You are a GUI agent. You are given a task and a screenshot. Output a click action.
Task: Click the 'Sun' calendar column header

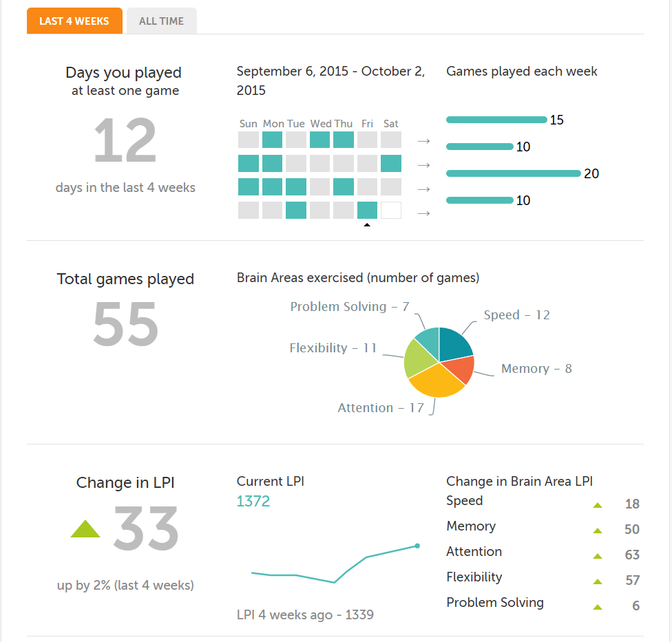249,124
